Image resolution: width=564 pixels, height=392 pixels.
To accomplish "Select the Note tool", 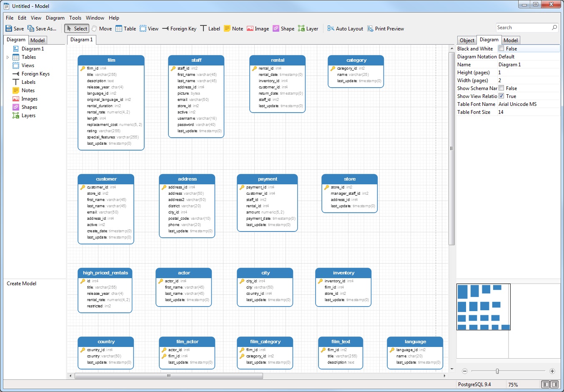I will click(233, 28).
